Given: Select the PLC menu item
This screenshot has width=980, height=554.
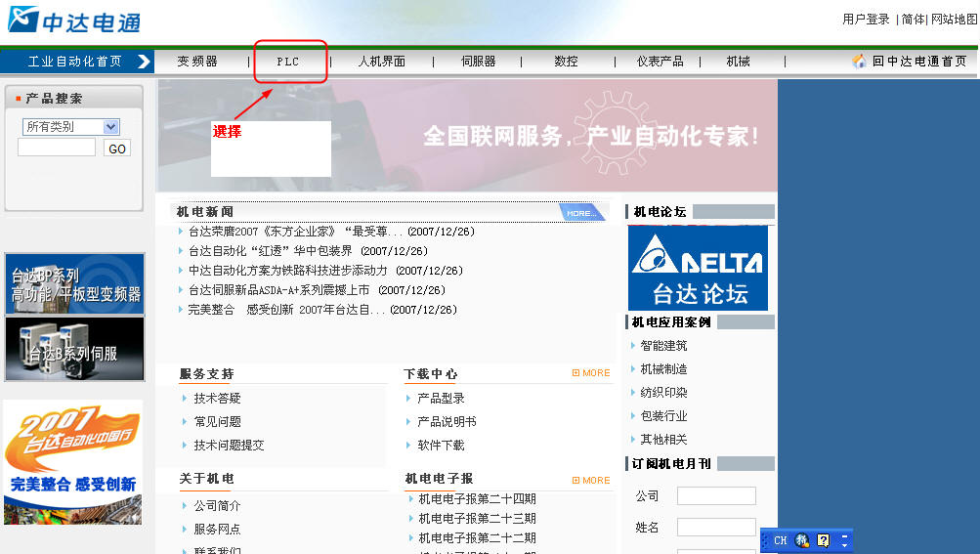Looking at the screenshot, I should pos(288,62).
